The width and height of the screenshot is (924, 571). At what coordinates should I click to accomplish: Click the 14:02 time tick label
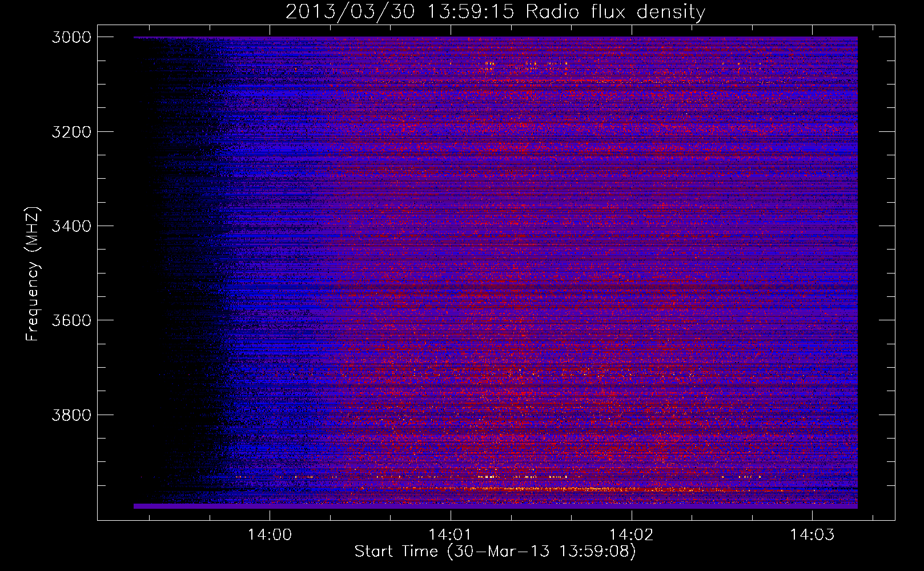pyautogui.click(x=632, y=535)
